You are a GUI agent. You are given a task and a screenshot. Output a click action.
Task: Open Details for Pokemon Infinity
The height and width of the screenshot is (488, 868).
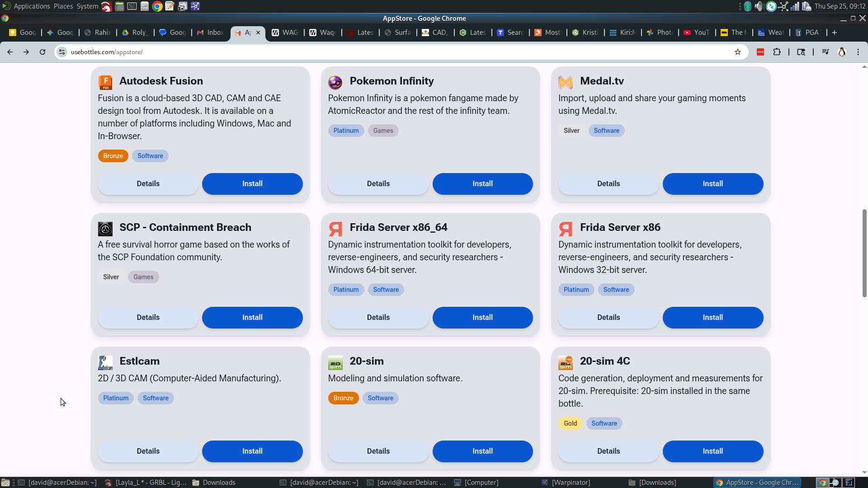tap(378, 184)
